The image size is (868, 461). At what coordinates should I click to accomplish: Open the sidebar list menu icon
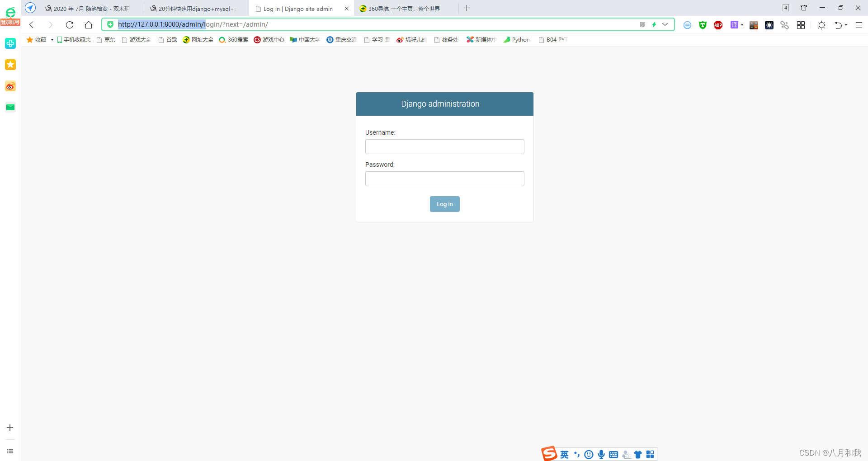pos(10,451)
